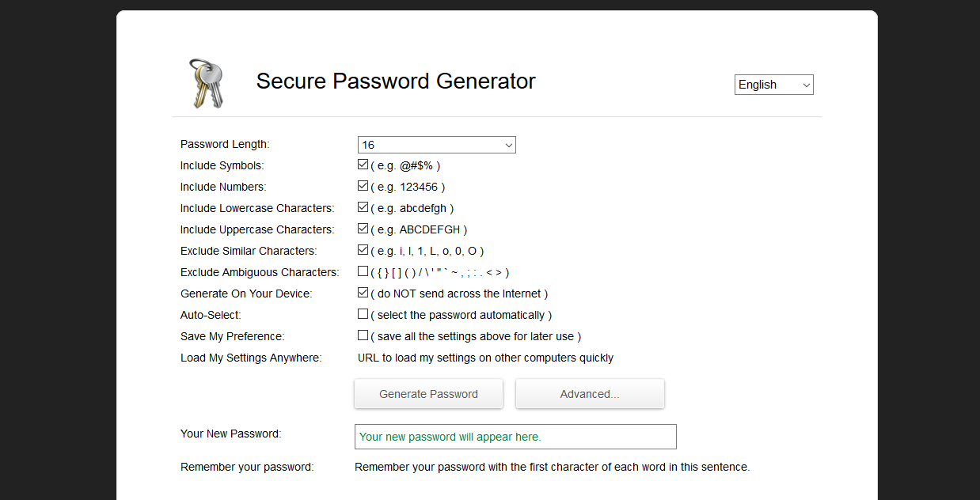Open the Advanced... options button
The width and height of the screenshot is (980, 500).
pos(590,394)
